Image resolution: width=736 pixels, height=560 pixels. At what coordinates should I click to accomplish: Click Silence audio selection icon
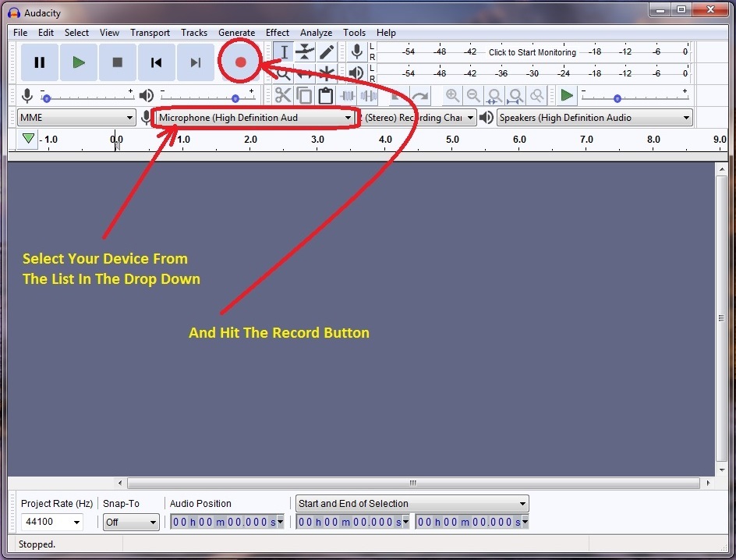pos(369,96)
